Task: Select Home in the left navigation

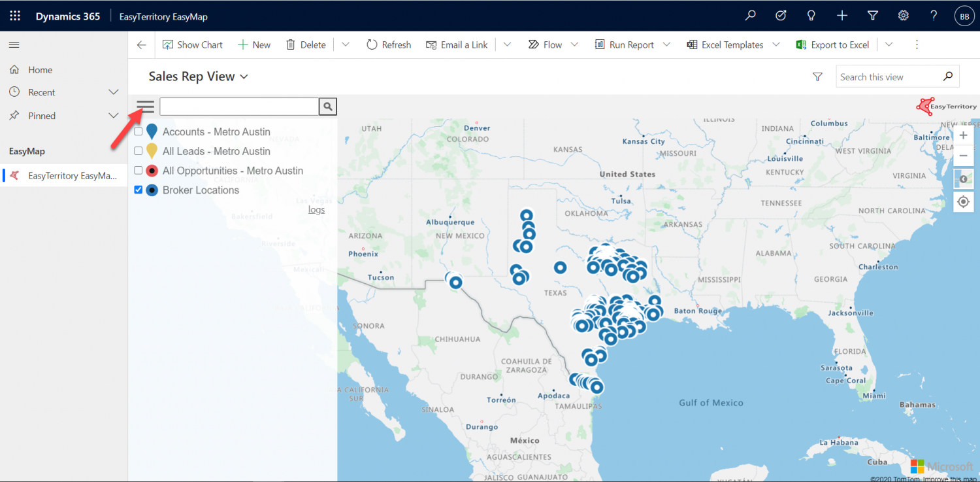Action: pos(41,69)
